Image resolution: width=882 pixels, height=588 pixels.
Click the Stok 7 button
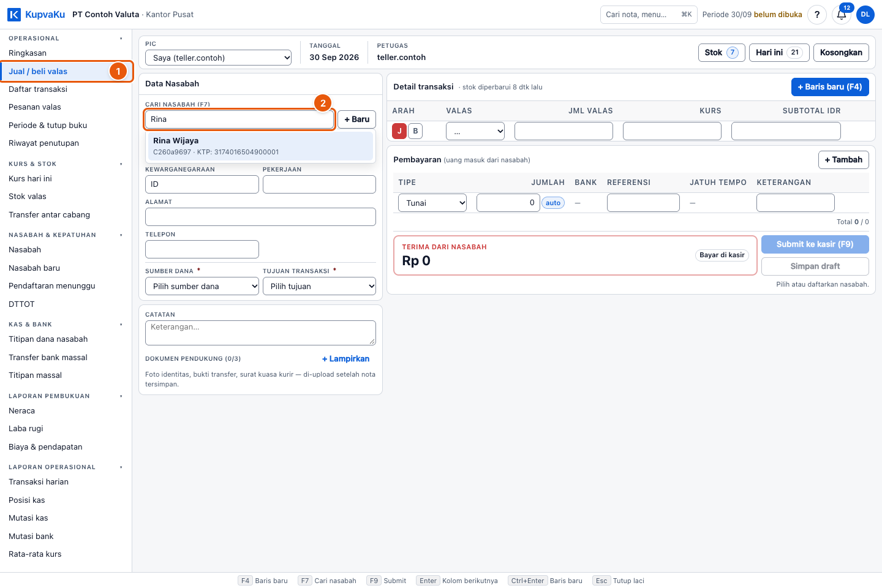722,53
